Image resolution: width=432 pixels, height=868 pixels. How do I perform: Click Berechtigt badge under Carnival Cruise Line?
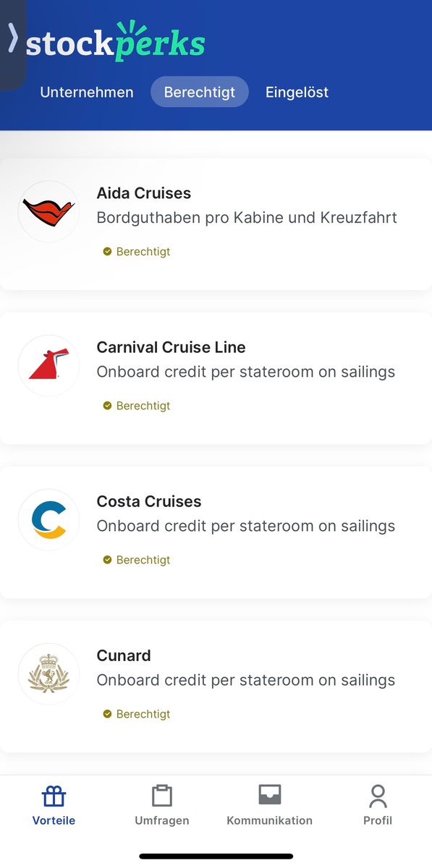tap(137, 406)
